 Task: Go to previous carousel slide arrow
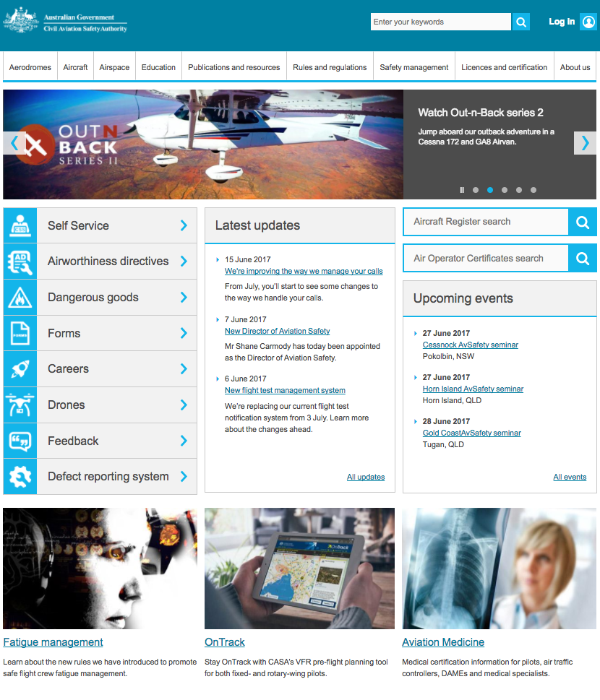tap(14, 143)
